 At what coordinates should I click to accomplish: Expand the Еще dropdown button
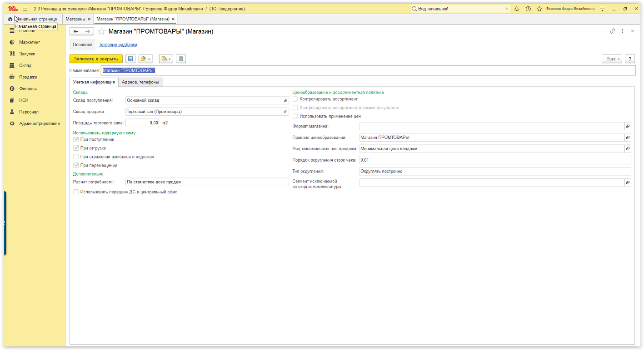[611, 59]
